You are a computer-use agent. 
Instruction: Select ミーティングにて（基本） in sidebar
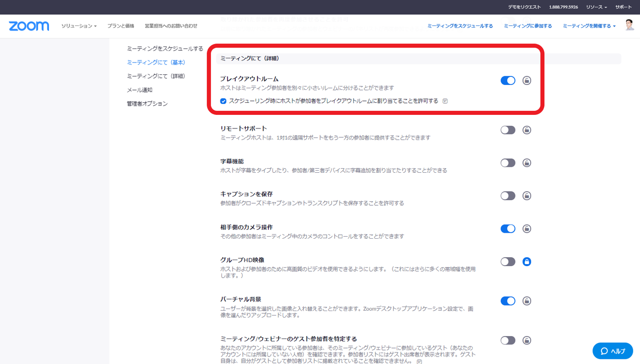click(156, 62)
